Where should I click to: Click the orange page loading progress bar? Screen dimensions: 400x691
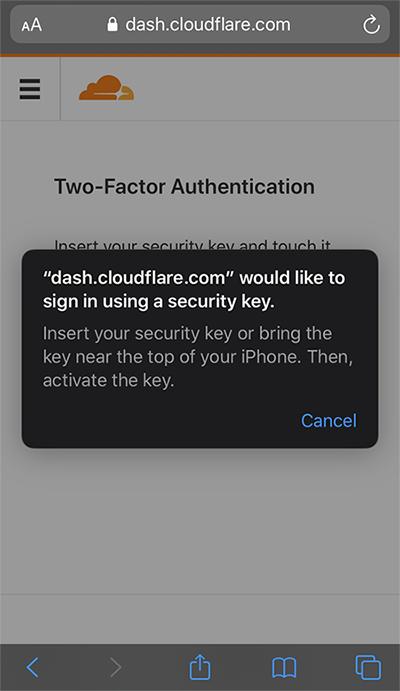pos(200,55)
